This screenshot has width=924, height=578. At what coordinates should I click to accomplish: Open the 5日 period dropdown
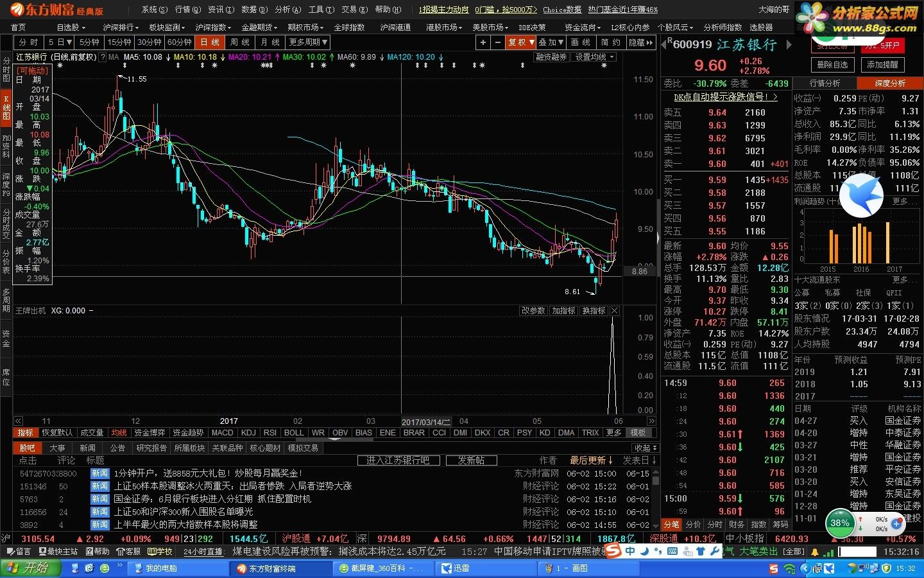click(x=60, y=42)
